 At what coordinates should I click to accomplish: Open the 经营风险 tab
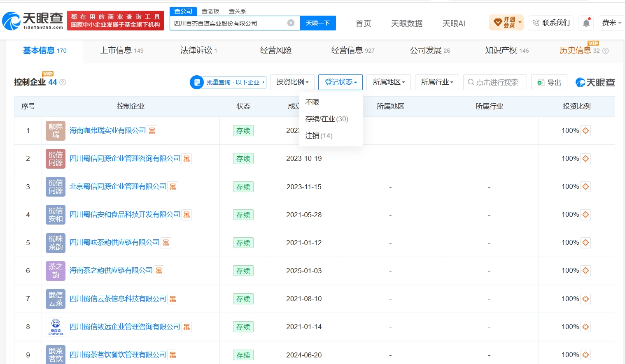coord(276,51)
